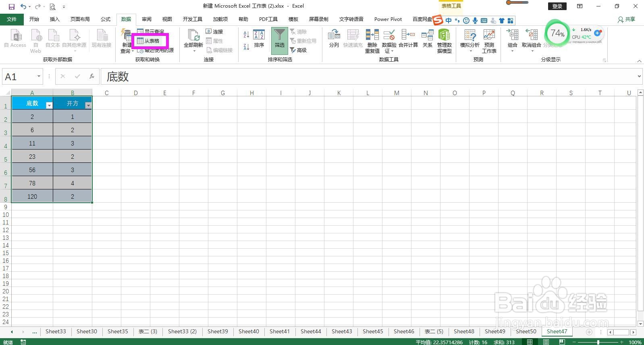The height and width of the screenshot is (345, 644).
Task: Click the microphone icon in Sogou toolbar
Action: [475, 20]
